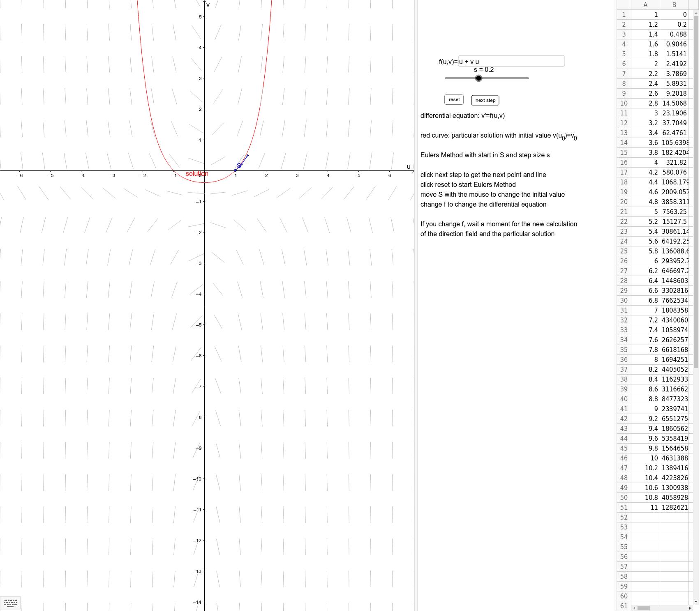Image resolution: width=700 pixels, height=612 pixels.
Task: Select spreadsheet row 1 header
Action: (x=624, y=14)
